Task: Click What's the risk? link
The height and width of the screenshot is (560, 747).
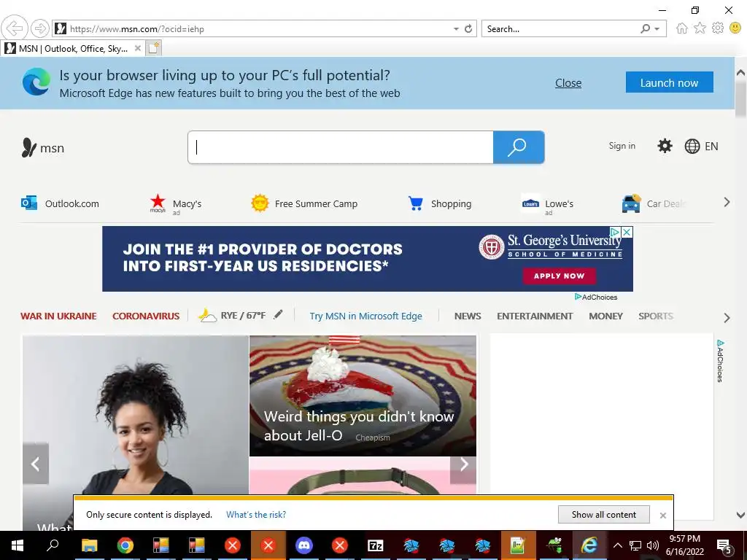Action: [x=256, y=514]
